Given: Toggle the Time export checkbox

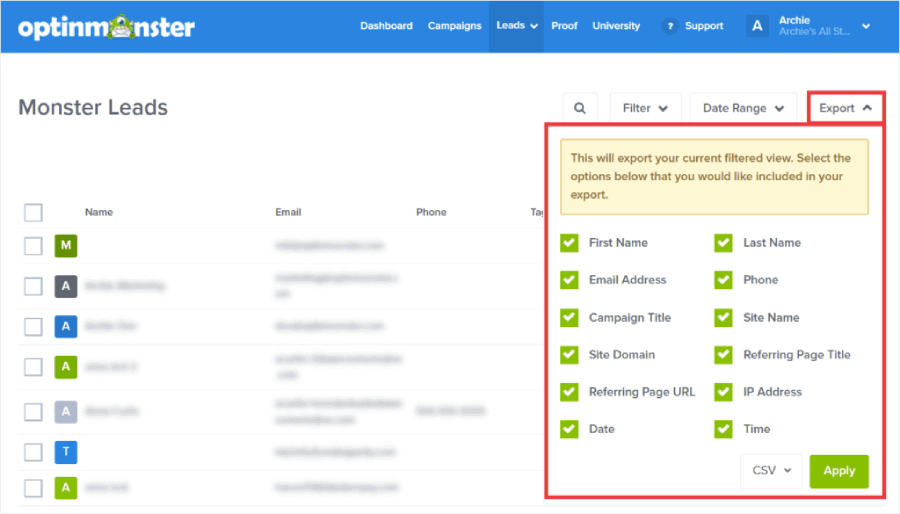Looking at the screenshot, I should coord(723,429).
